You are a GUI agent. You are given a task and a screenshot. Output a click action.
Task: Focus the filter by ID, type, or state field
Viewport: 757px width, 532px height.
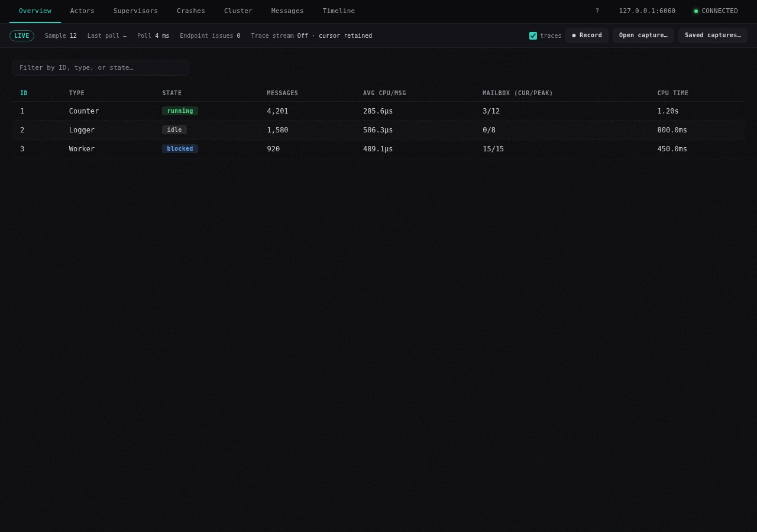click(101, 67)
